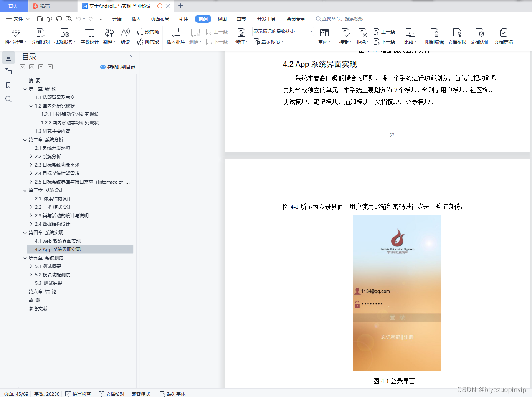Open the 显示标记的最终状态 dropdown

(282, 31)
